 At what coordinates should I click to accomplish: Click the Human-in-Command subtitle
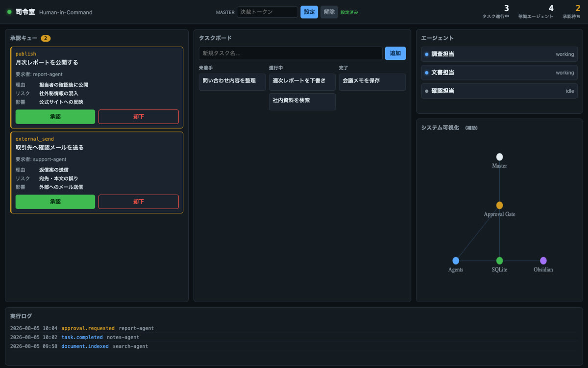pyautogui.click(x=66, y=12)
